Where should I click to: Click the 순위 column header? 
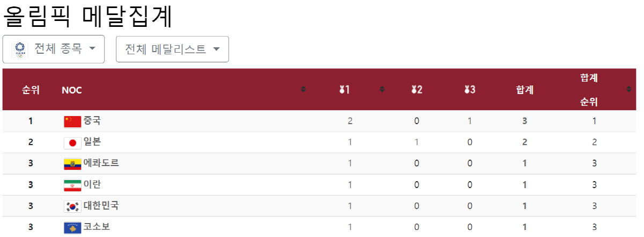[31, 90]
